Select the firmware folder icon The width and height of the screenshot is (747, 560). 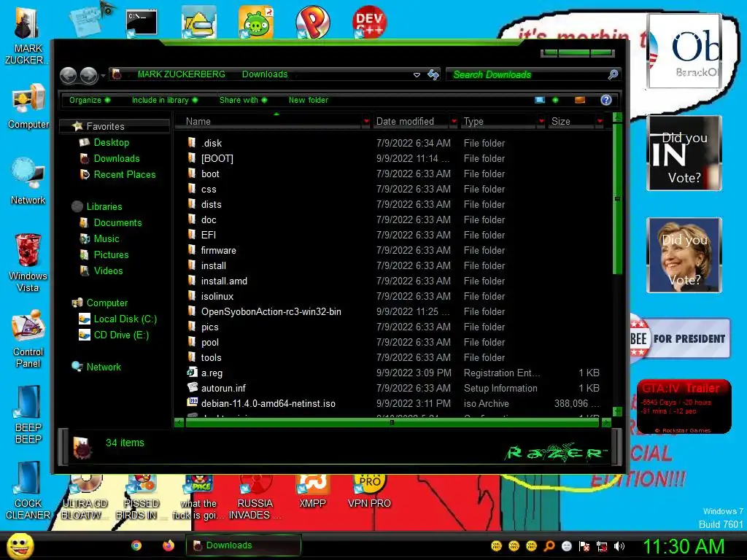(192, 250)
